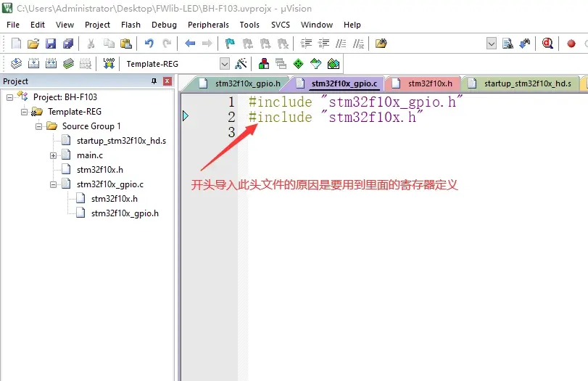Open the Project menu
The image size is (588, 381).
(97, 25)
